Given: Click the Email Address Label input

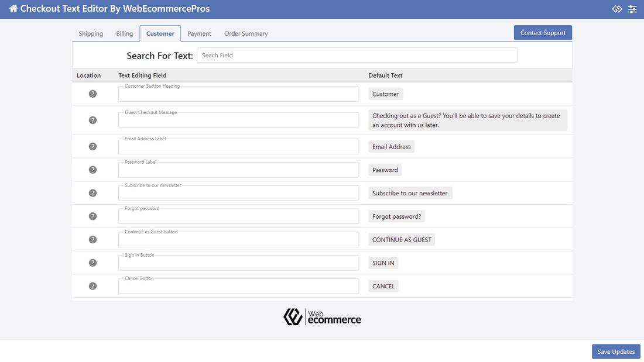Looking at the screenshot, I should coord(239,147).
